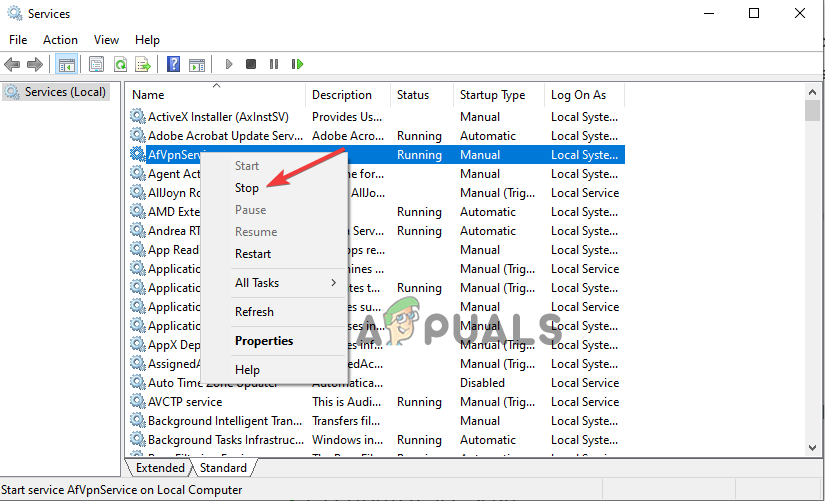The height and width of the screenshot is (501, 825).
Task: Toggle the Action Pane toolbar icon
Action: [x=197, y=64]
